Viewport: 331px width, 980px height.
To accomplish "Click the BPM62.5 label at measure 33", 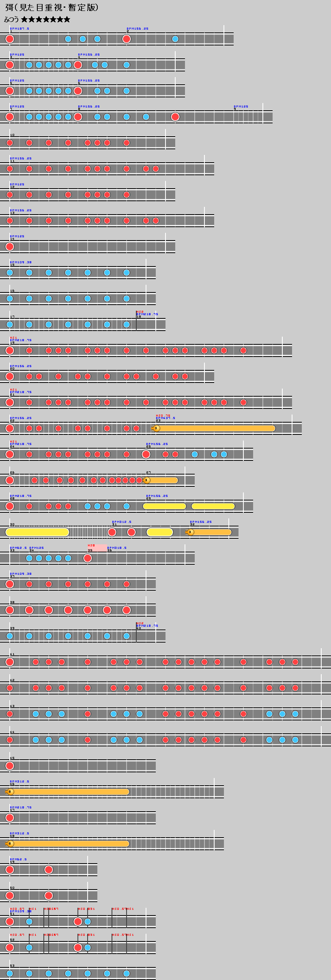I will point(18,548).
